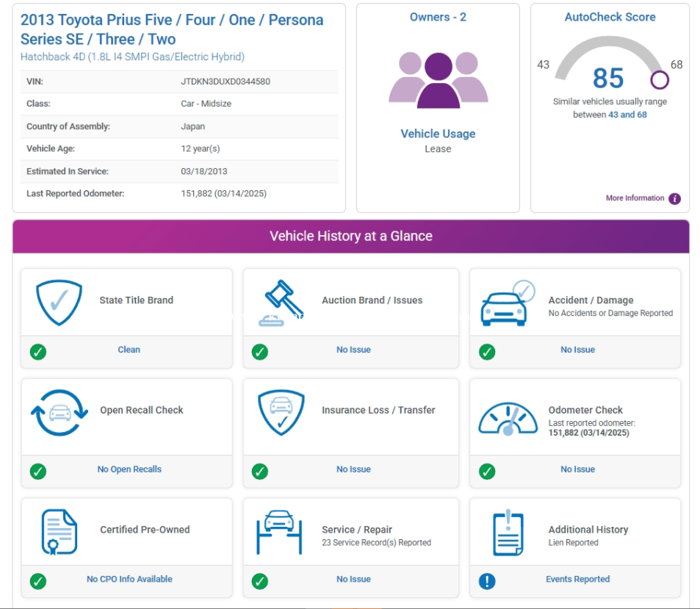Open the Clean title status link
This screenshot has width=700, height=609.
click(x=129, y=350)
